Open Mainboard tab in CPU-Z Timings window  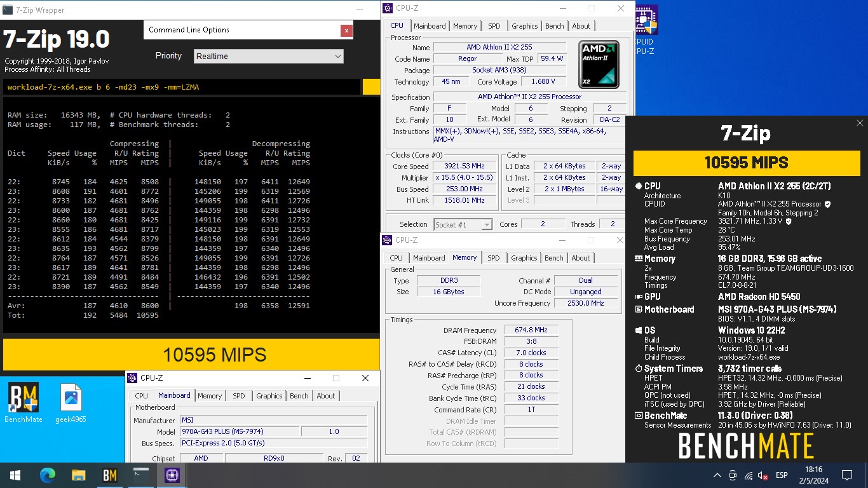click(x=429, y=258)
